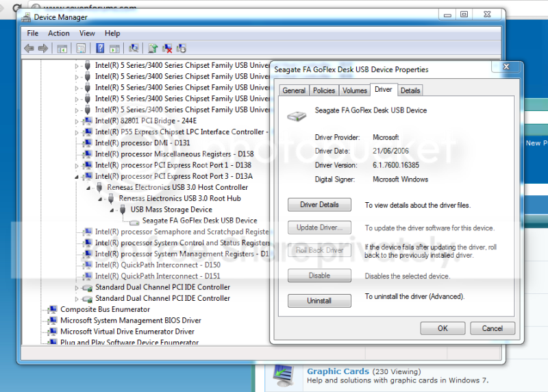Click the Driver Details button
Image resolution: width=548 pixels, height=392 pixels.
pyautogui.click(x=319, y=205)
